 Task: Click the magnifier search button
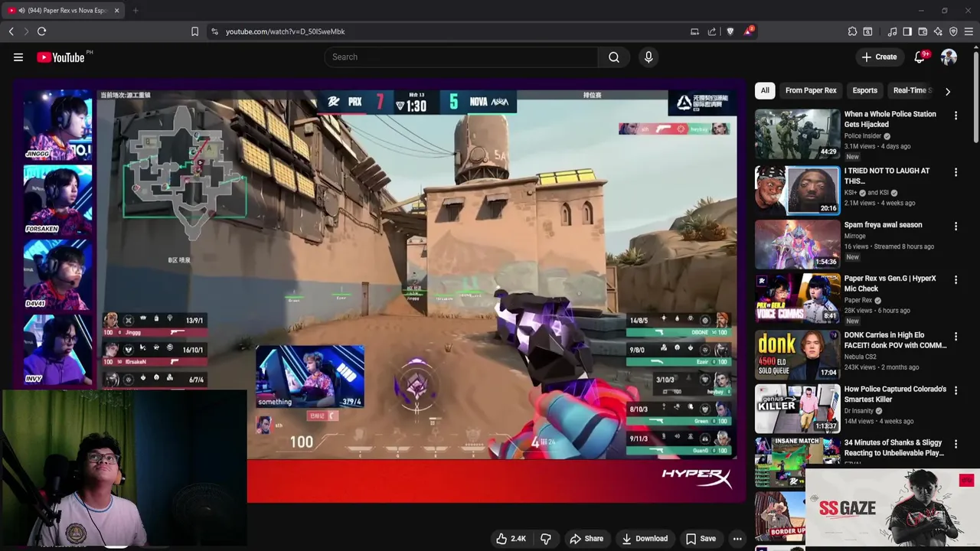pos(614,57)
